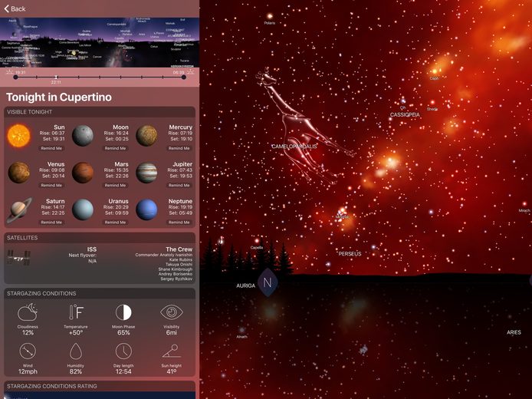Tap crew member Takuya Onishi
This screenshot has height=399, width=532.
pos(179,264)
